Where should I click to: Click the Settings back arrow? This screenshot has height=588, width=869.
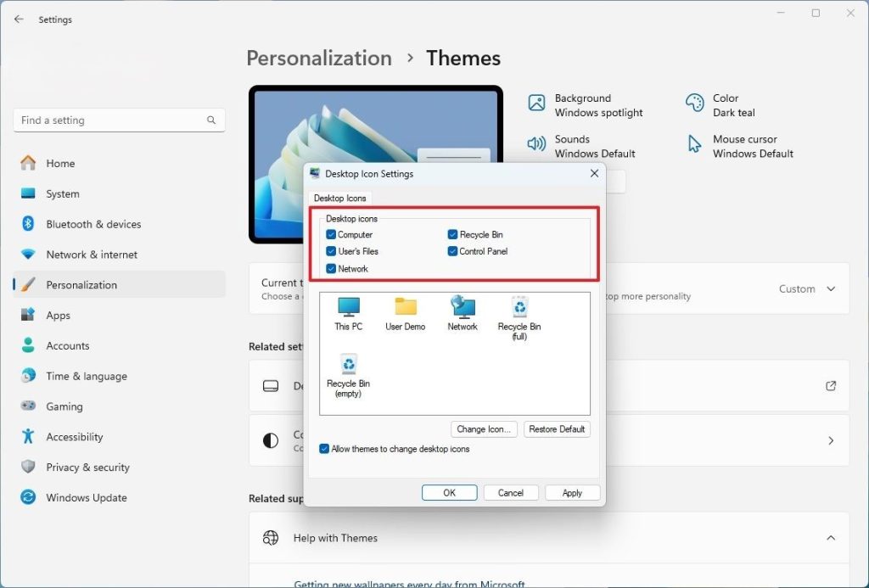pos(19,19)
